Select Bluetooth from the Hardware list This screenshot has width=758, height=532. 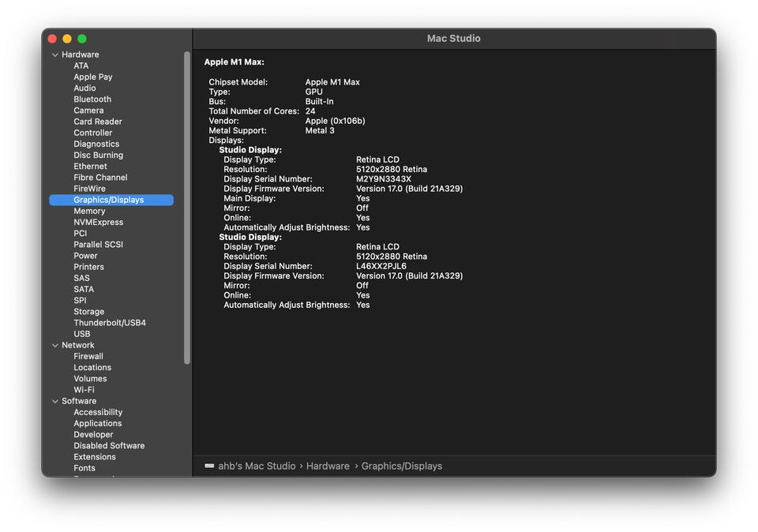92,99
